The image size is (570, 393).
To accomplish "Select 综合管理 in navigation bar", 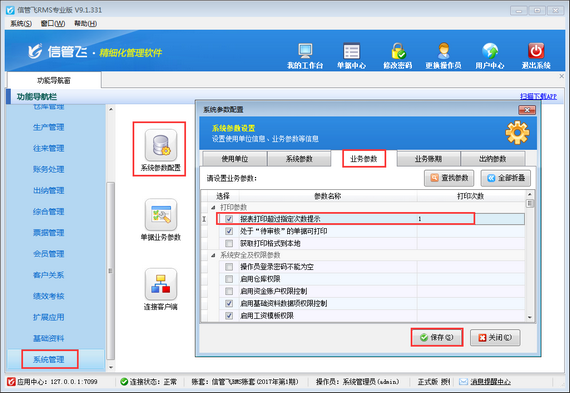I will [x=48, y=212].
